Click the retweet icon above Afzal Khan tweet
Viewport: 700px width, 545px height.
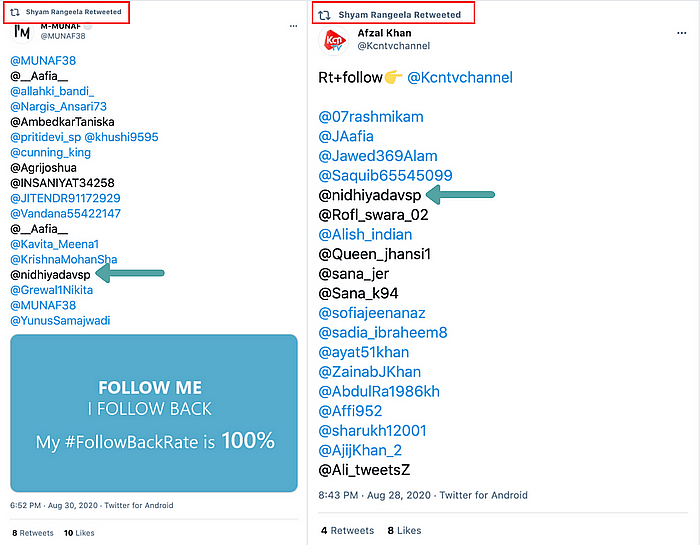324,15
